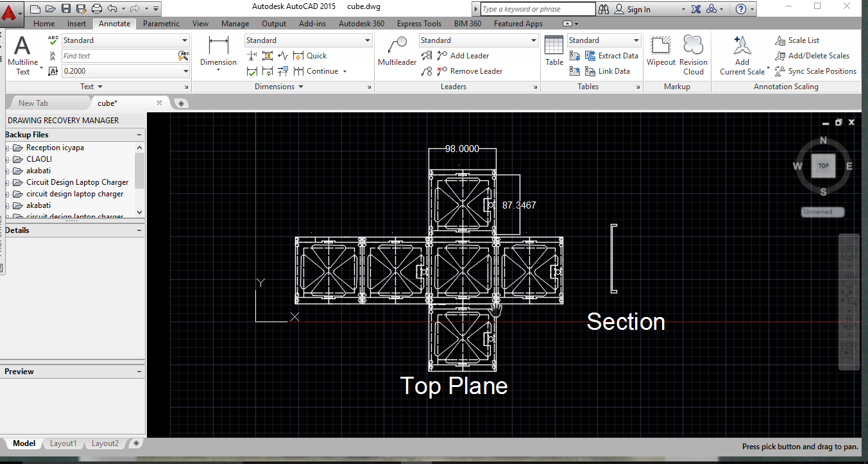Open the Unnamed UCS dropdown below ViewCube
The height and width of the screenshot is (464, 868).
tap(823, 212)
